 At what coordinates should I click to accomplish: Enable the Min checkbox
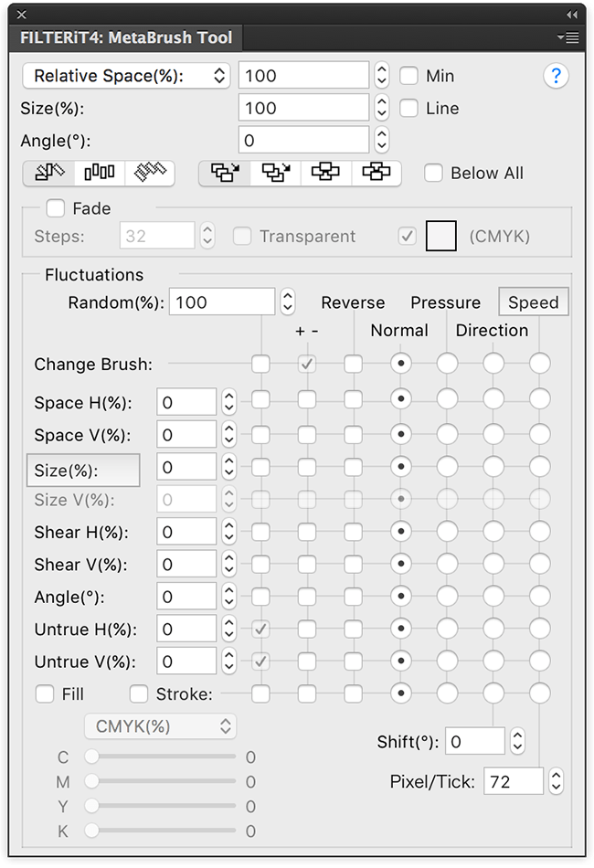click(x=409, y=76)
